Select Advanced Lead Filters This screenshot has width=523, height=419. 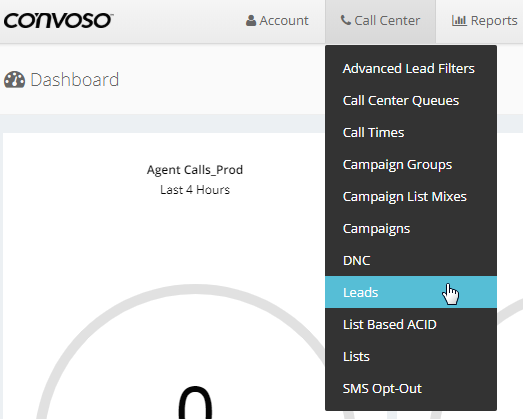(411, 68)
